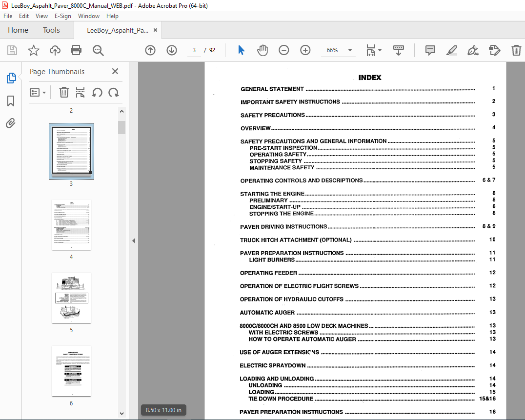Open the View menu
Image resolution: width=525 pixels, height=420 pixels.
coord(41,16)
